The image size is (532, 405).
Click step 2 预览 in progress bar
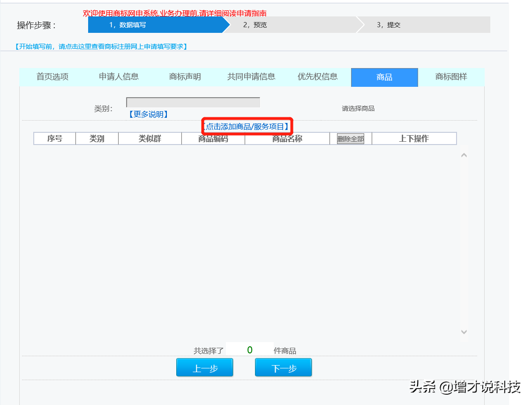pos(291,25)
